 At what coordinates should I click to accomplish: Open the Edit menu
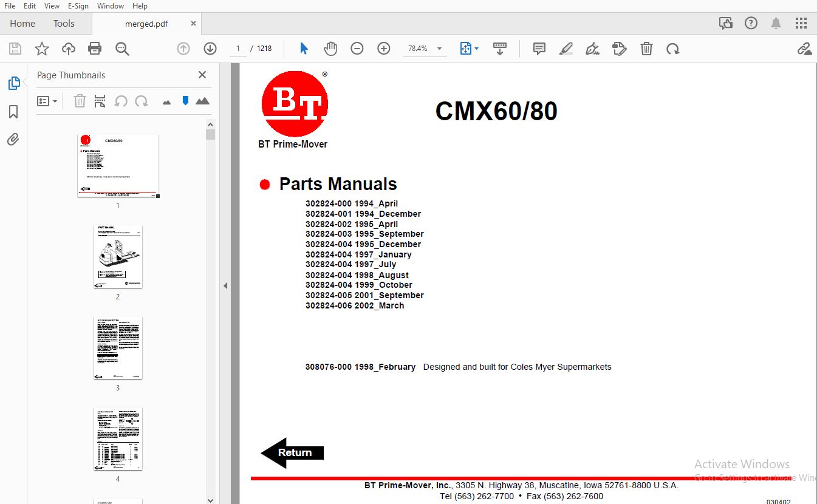(30, 5)
